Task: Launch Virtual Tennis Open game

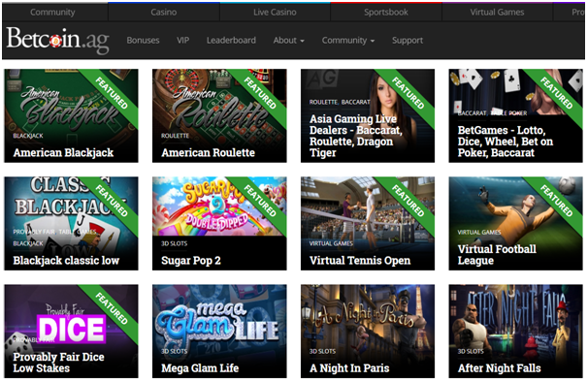Action: click(x=368, y=224)
